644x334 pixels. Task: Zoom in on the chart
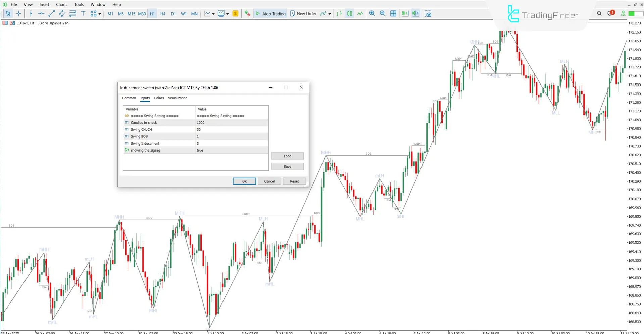pos(372,13)
